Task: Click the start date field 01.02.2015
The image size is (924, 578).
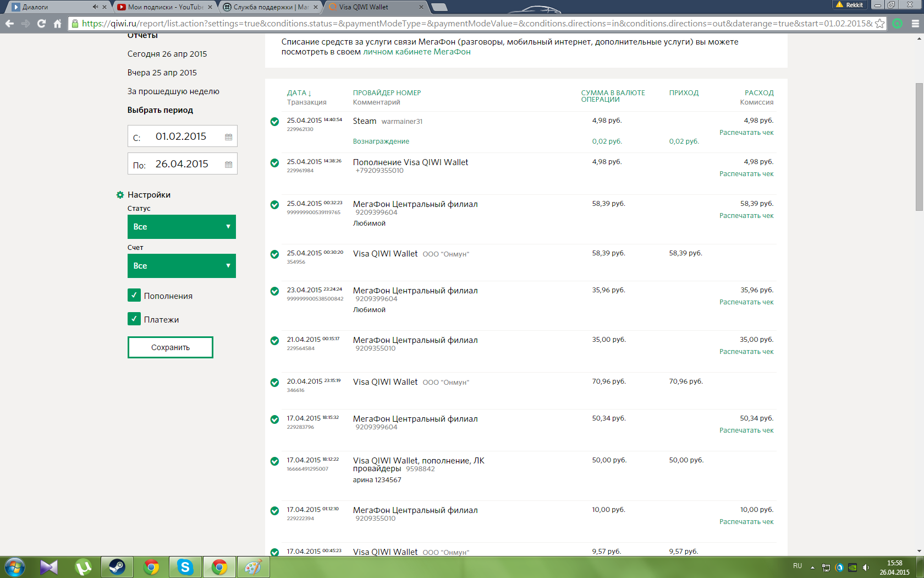Action: (x=183, y=137)
